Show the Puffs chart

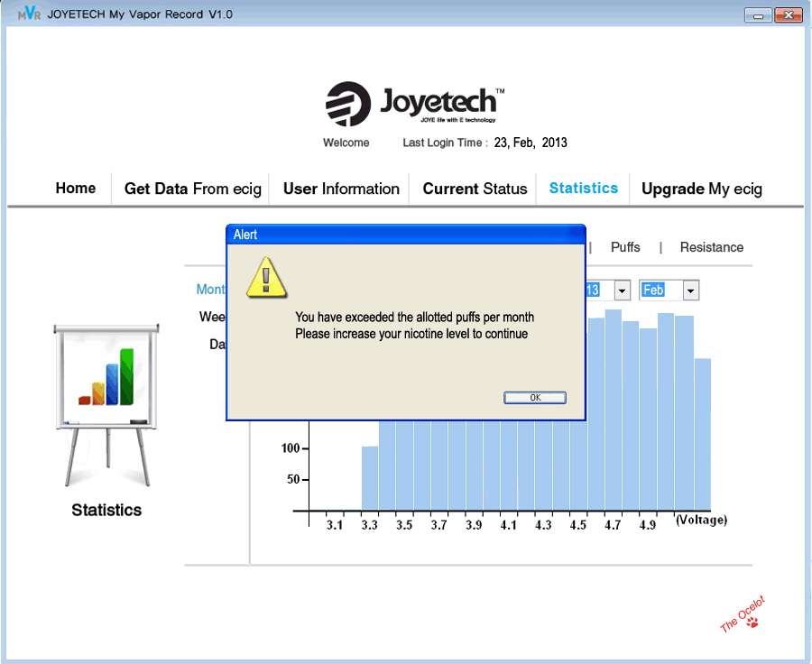click(625, 247)
